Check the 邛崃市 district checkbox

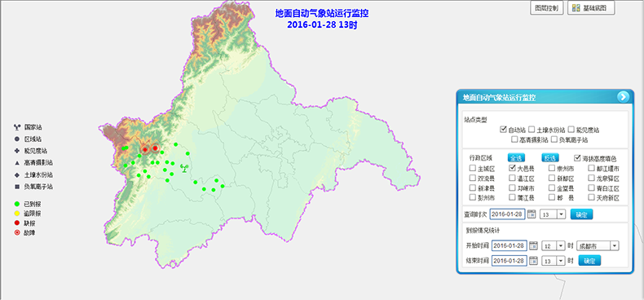512,188
